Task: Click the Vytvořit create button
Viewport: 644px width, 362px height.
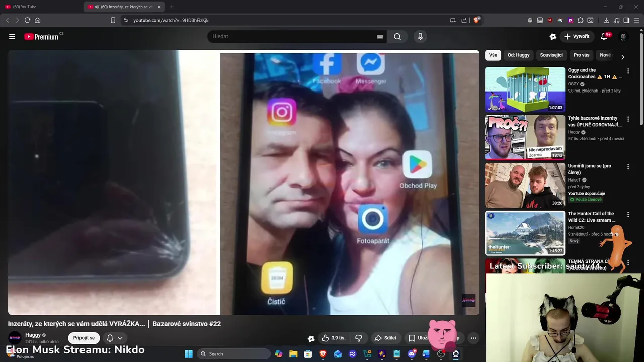Action: 577,36
